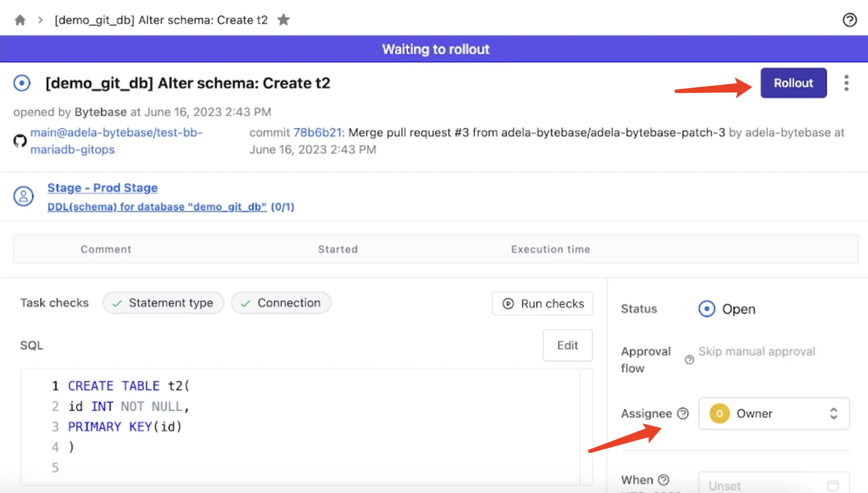Expand the breadcrumb chevron

[40, 19]
